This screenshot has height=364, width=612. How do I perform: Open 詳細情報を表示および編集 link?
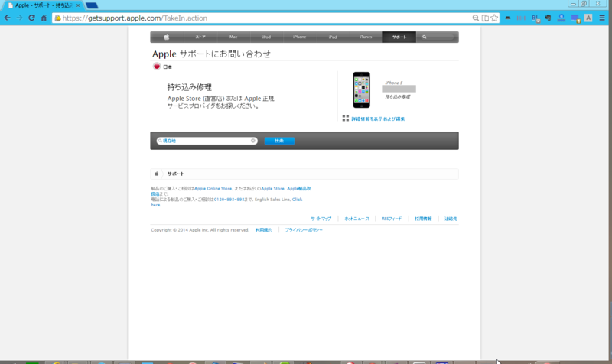(378, 119)
